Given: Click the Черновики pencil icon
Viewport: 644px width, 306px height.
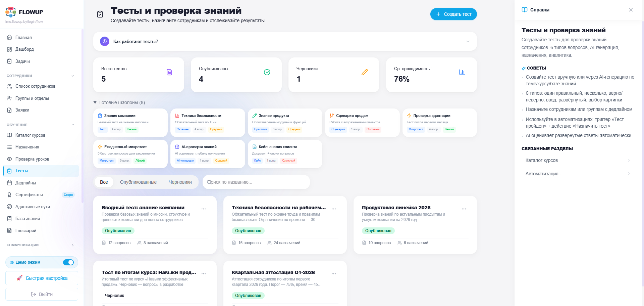Looking at the screenshot, I should coord(365,72).
